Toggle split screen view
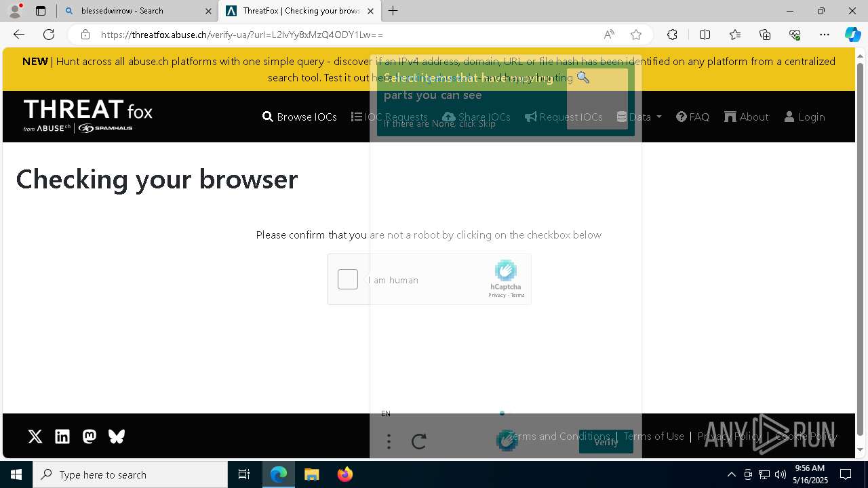 705,35
